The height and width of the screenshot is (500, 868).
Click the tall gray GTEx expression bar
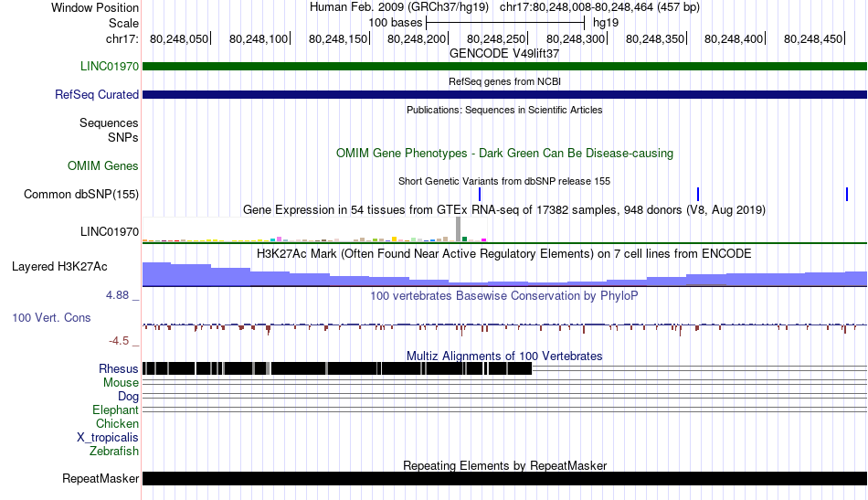[458, 229]
